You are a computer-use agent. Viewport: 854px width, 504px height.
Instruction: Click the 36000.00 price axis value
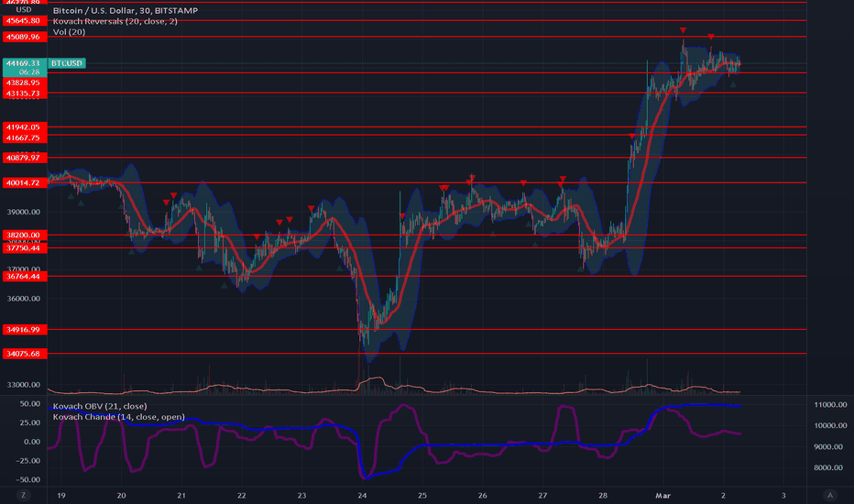[x=24, y=299]
